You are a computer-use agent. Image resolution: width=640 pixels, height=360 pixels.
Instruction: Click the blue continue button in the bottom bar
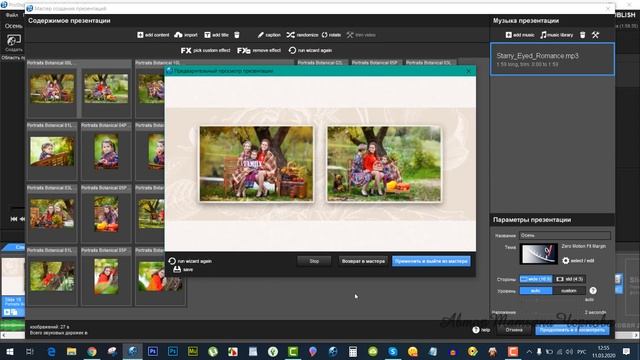click(x=572, y=330)
